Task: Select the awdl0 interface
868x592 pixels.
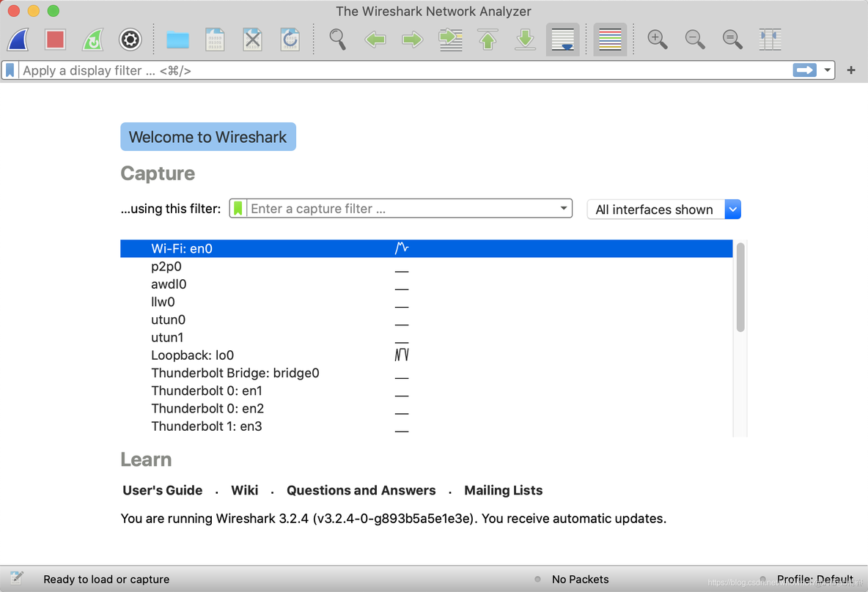Action: (426, 284)
